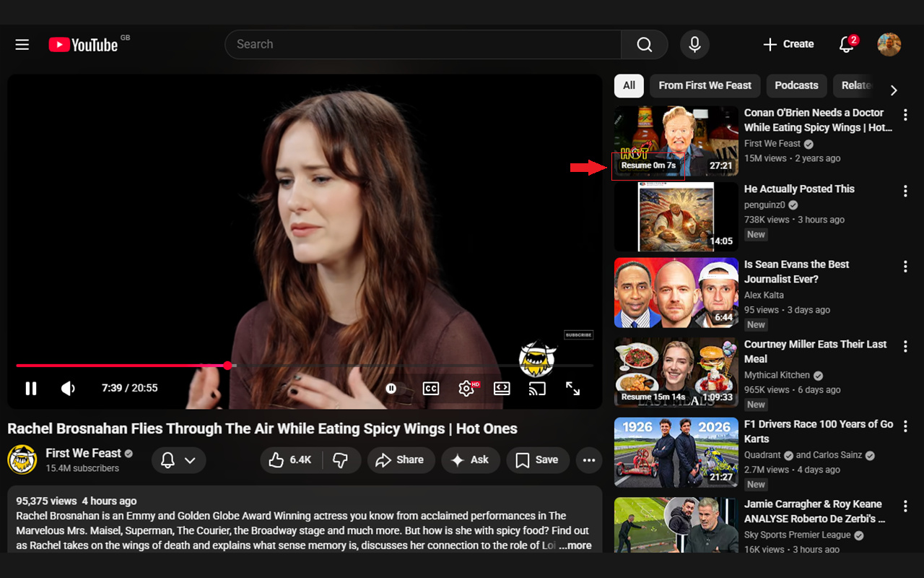The width and height of the screenshot is (924, 578).
Task: Open the account avatar menu
Action: point(889,45)
